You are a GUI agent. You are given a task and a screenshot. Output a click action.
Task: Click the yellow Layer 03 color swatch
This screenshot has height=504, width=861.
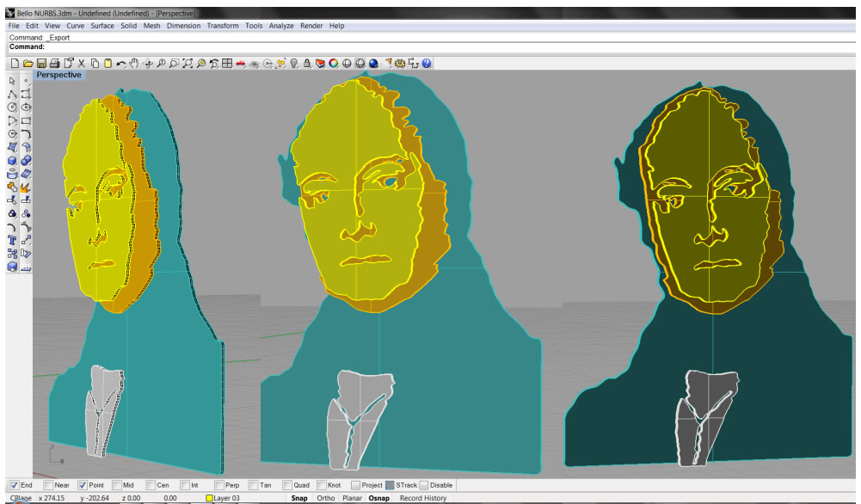209,499
